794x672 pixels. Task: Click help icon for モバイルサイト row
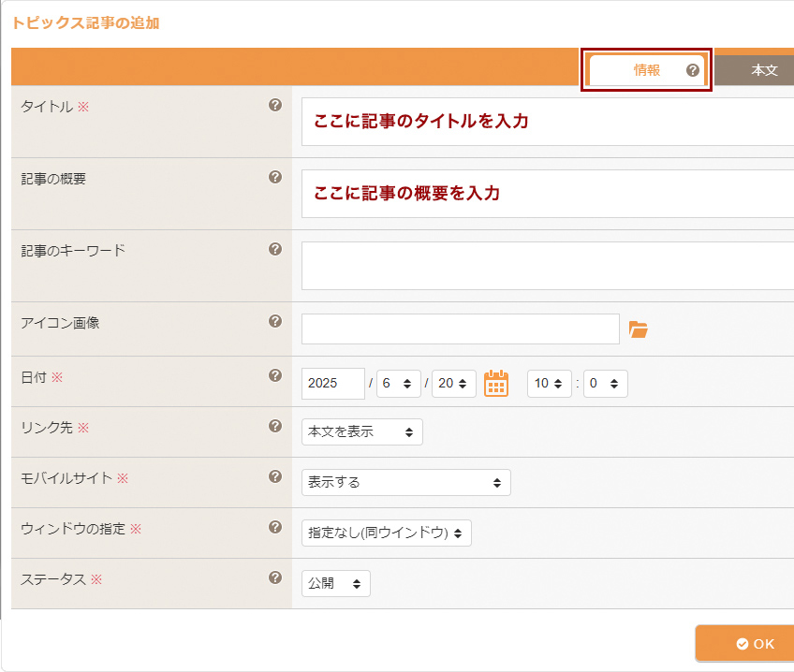275,476
